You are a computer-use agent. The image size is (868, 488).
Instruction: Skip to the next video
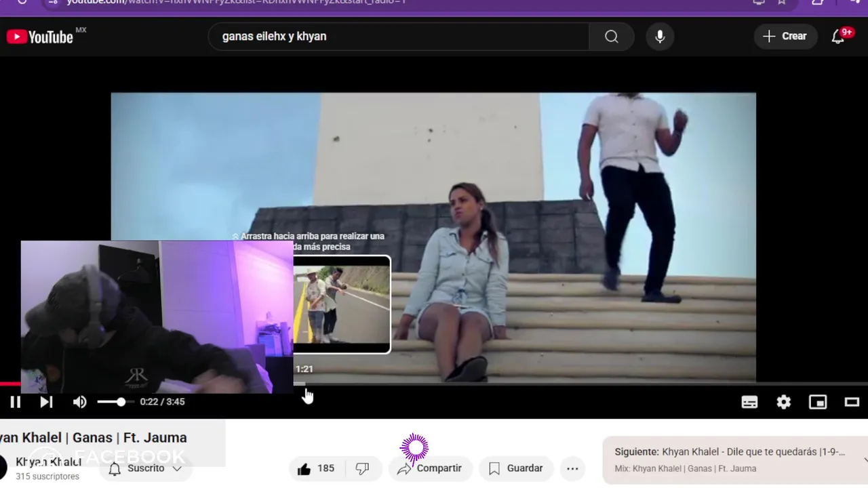click(x=46, y=402)
